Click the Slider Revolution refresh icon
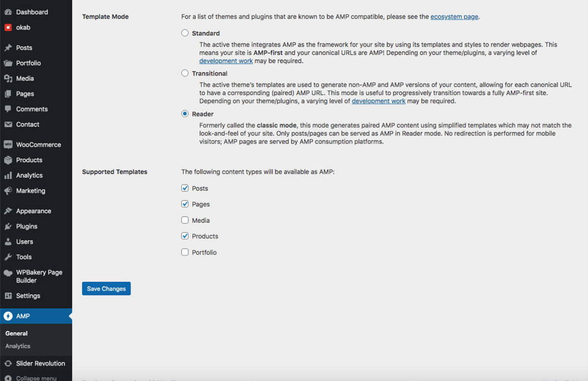The width and height of the screenshot is (588, 381). (x=8, y=363)
